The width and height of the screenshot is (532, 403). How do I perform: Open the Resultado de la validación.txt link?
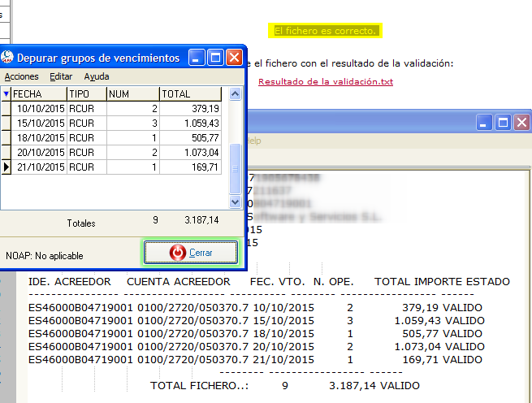coord(325,81)
